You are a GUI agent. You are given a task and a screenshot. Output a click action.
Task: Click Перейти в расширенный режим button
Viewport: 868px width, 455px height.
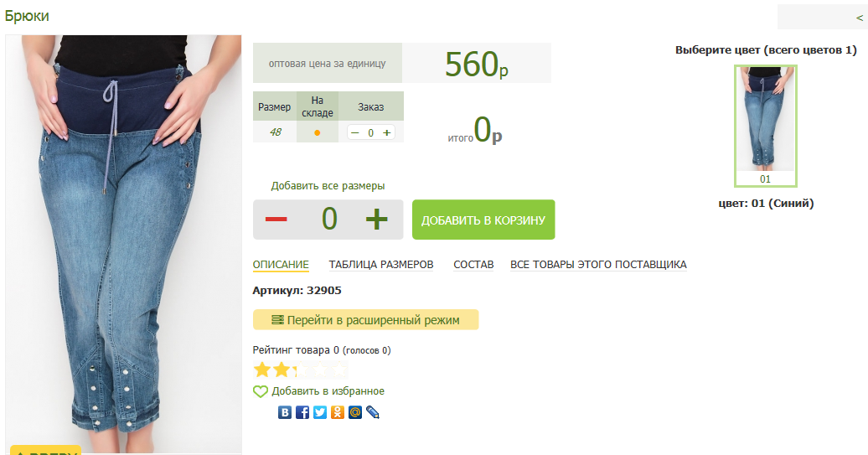coord(366,320)
